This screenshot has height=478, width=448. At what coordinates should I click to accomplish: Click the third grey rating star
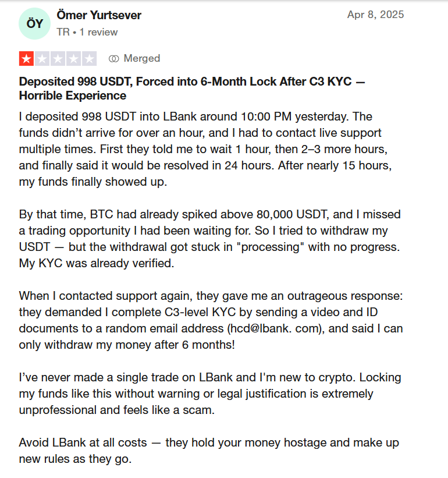pyautogui.click(x=58, y=59)
